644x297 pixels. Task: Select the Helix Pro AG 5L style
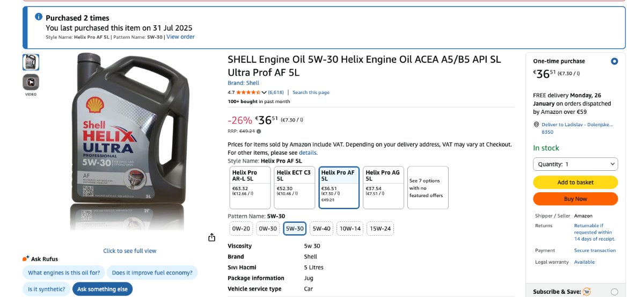[x=383, y=187]
